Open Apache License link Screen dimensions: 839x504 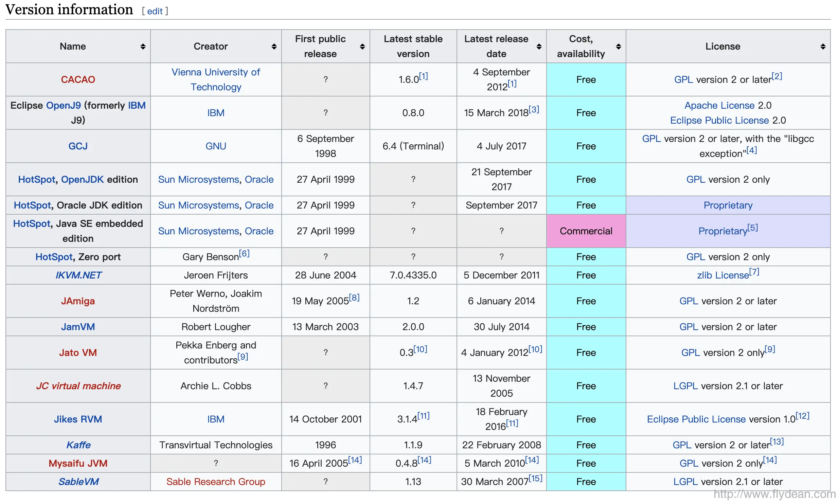[x=719, y=105]
